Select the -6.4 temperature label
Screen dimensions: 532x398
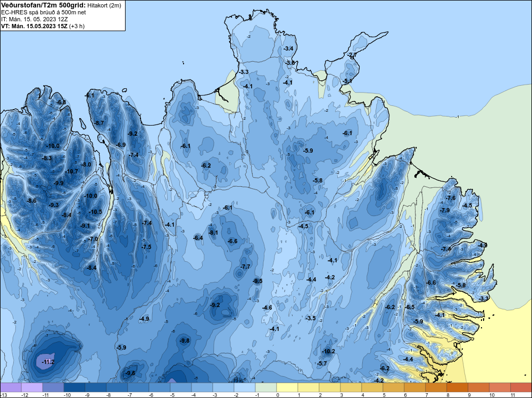[198, 238]
